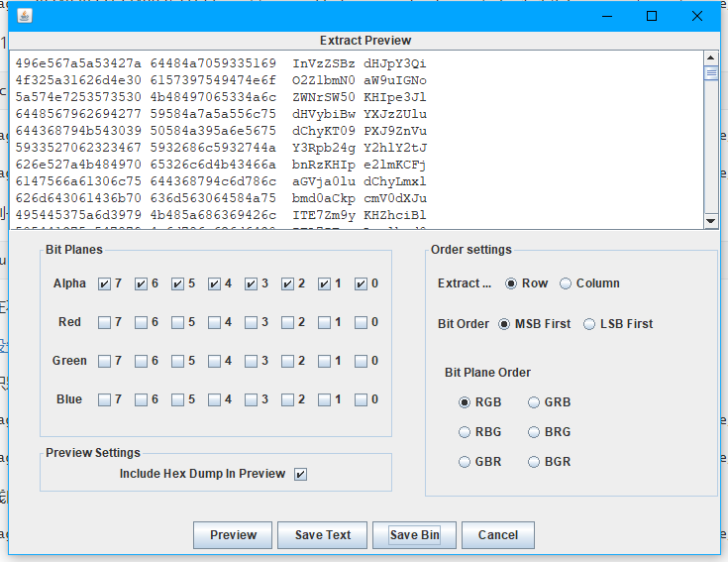Tick Blue bit plane 4
The width and height of the screenshot is (728, 562).
point(215,399)
